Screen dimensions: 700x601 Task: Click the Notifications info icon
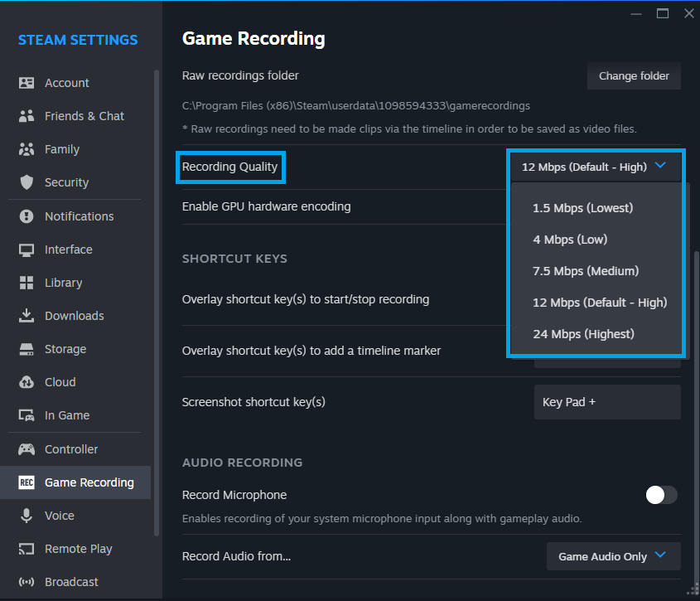pos(27,216)
